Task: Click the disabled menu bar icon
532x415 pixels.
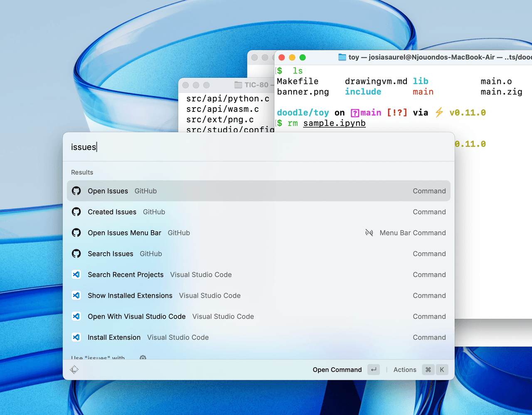Action: tap(369, 233)
